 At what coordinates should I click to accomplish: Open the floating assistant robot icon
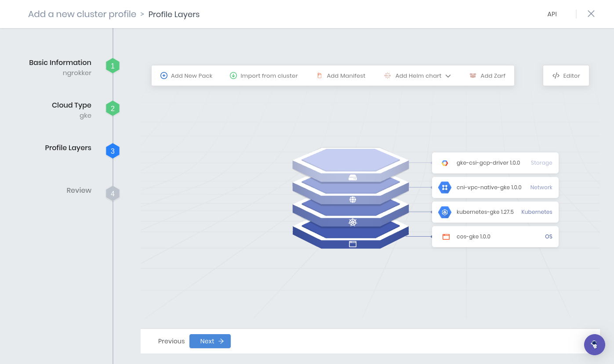click(x=595, y=345)
